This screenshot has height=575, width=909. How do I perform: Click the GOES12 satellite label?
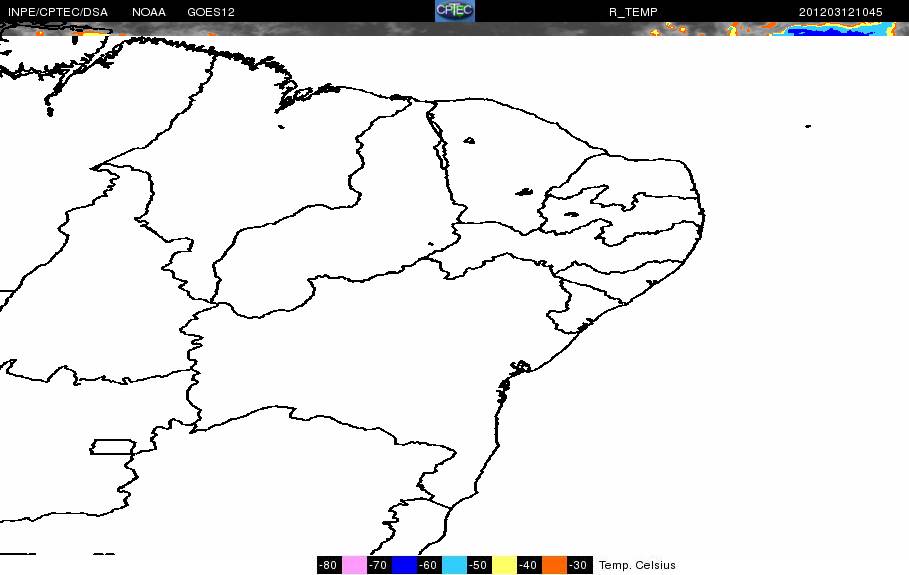(x=211, y=12)
